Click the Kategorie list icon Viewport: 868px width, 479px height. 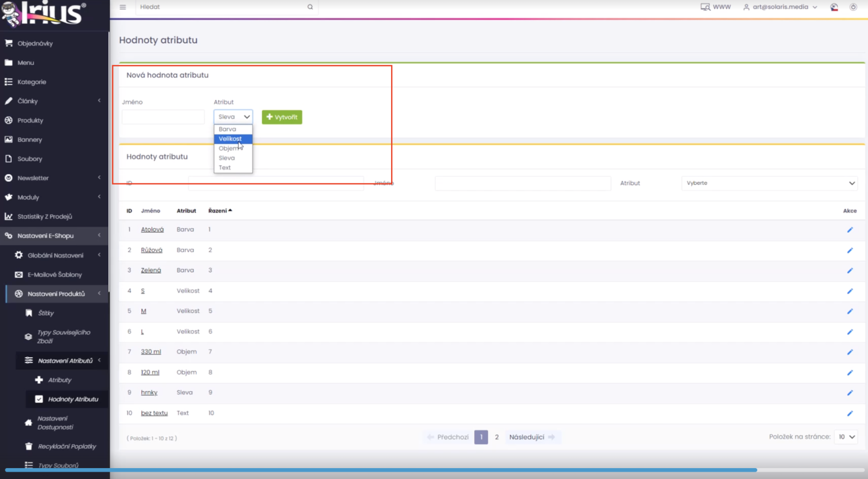click(9, 82)
